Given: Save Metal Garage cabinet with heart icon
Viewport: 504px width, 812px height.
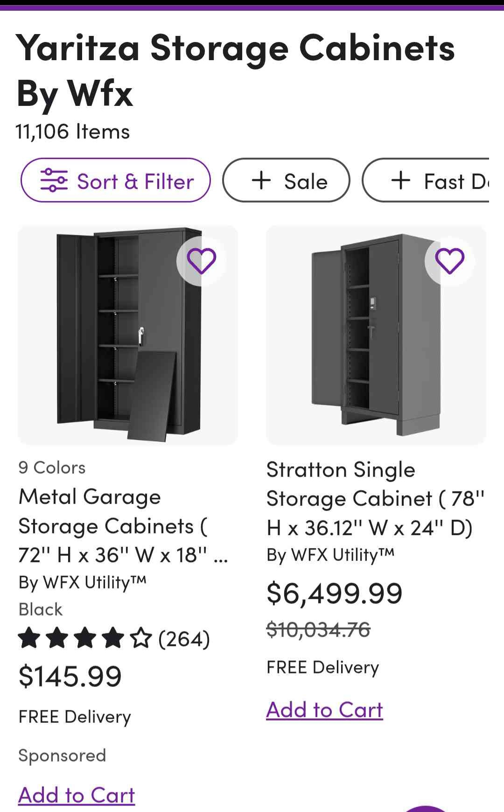Looking at the screenshot, I should point(201,261).
